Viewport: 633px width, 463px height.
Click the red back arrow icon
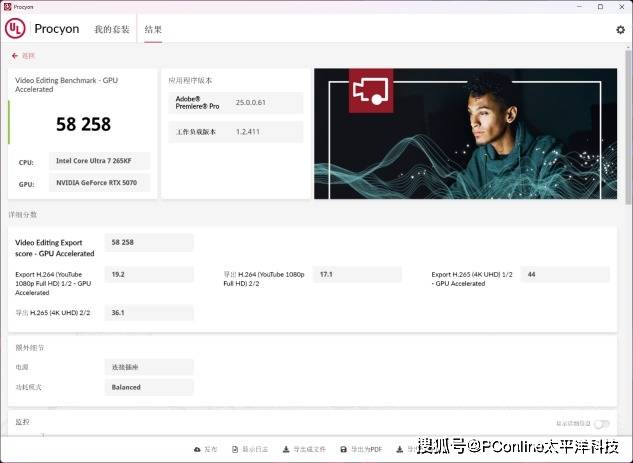click(x=15, y=56)
